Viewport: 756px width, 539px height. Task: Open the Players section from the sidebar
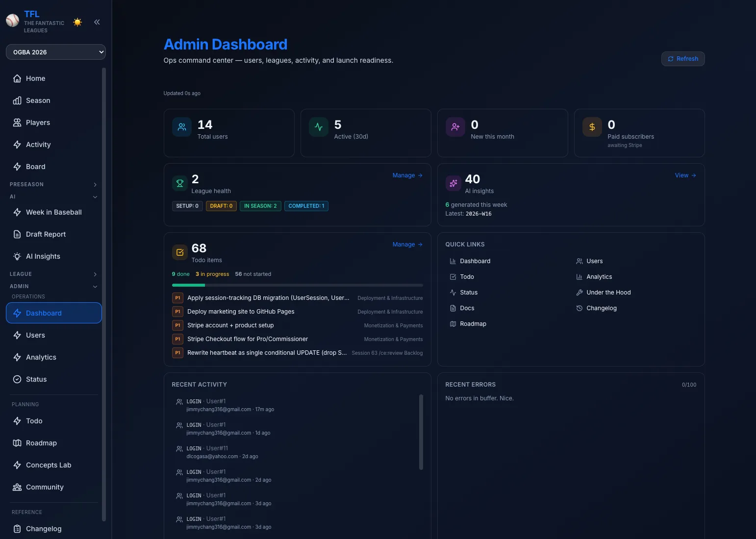point(38,122)
